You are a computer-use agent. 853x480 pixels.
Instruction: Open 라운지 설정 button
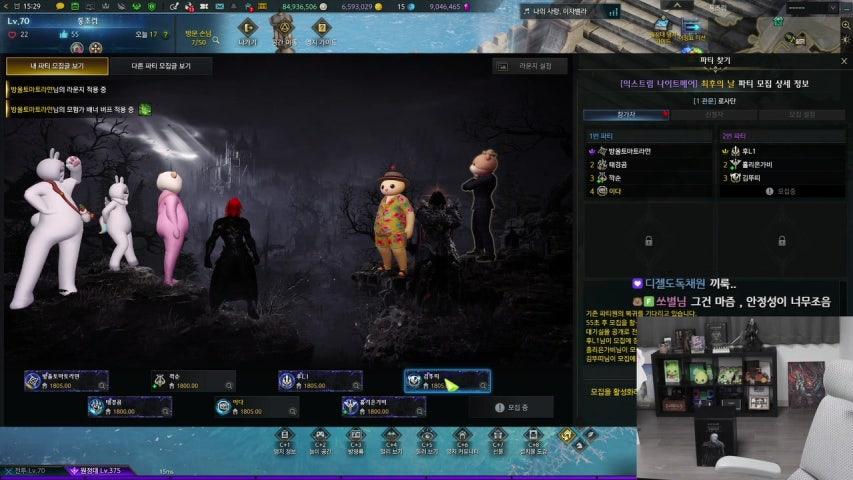click(530, 66)
